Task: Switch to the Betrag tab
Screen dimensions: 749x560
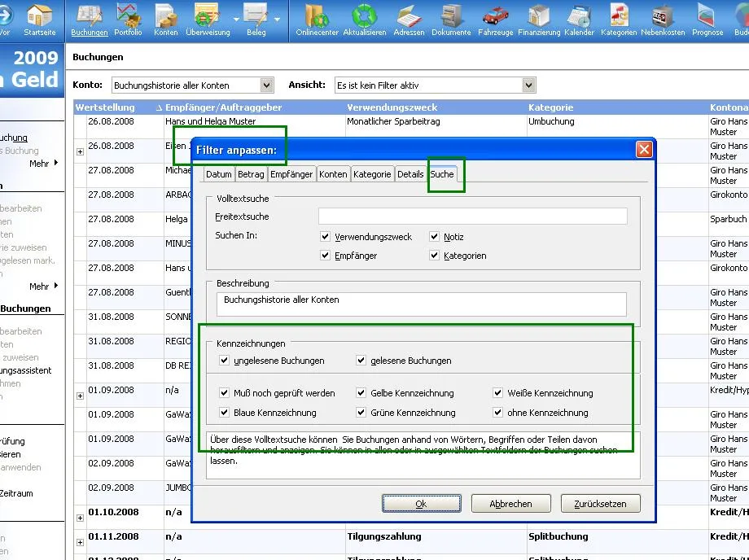Action: click(251, 174)
